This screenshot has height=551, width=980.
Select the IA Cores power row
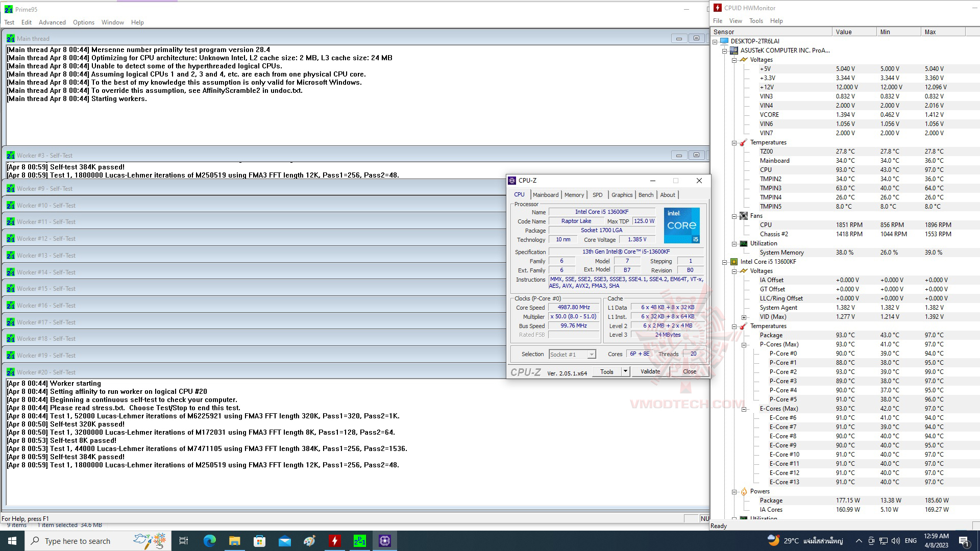[845, 510]
